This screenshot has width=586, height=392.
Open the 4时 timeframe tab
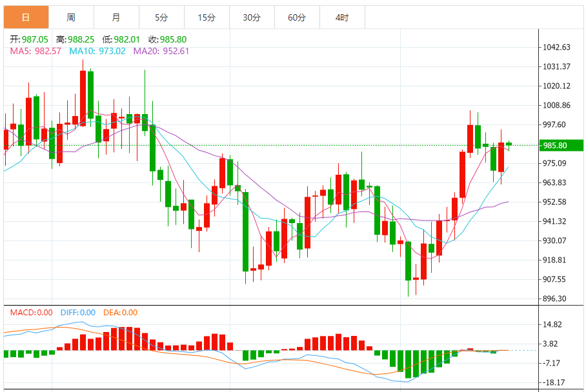point(342,17)
